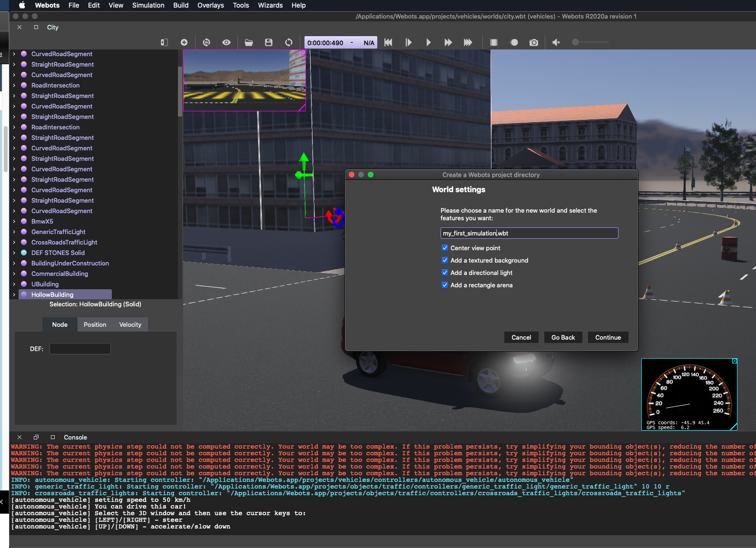The image size is (756, 548).
Task: Toggle sound mute speaker icon
Action: tap(556, 42)
